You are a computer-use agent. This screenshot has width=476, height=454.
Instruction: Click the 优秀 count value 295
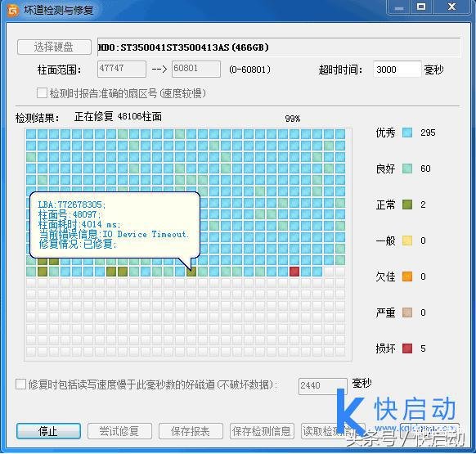pos(428,133)
